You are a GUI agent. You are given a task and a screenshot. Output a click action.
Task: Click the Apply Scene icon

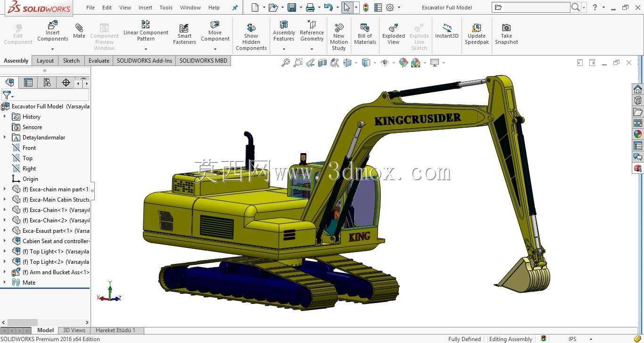pos(415,63)
